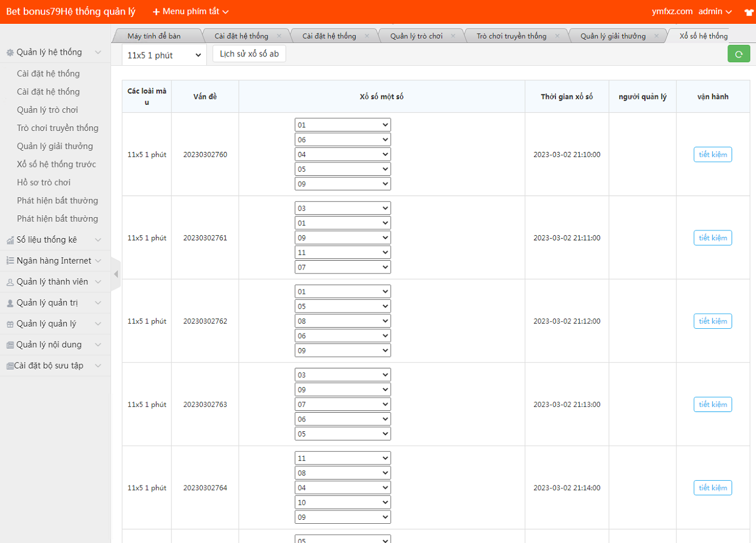Viewport: 756px width, 543px height.
Task: Click the Lịch sử xổ số ab button
Action: pos(249,54)
